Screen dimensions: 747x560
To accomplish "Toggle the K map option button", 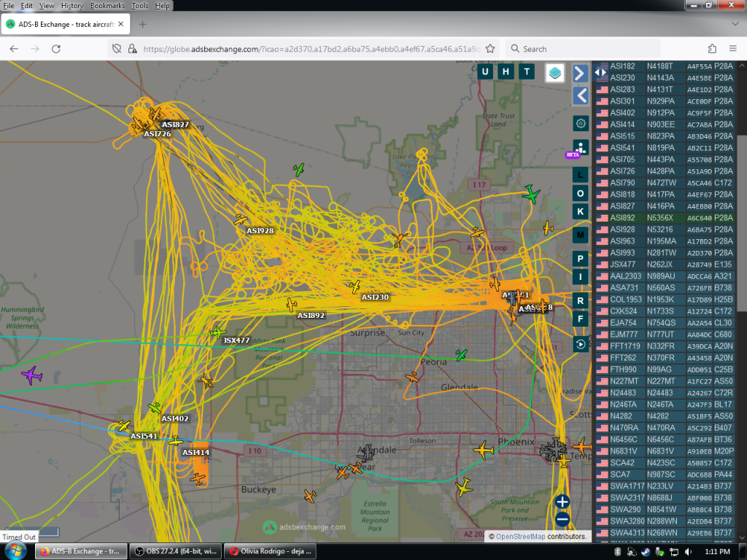I will click(x=580, y=211).
